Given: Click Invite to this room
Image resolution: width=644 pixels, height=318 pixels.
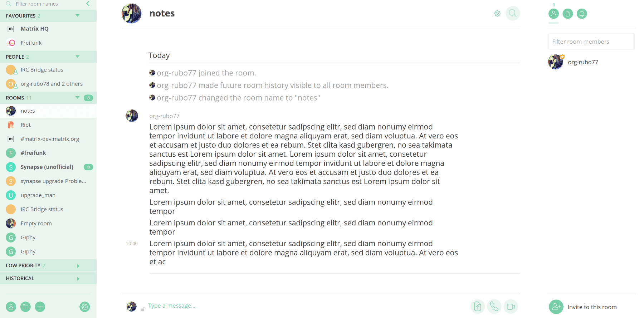Looking at the screenshot, I should tap(591, 307).
